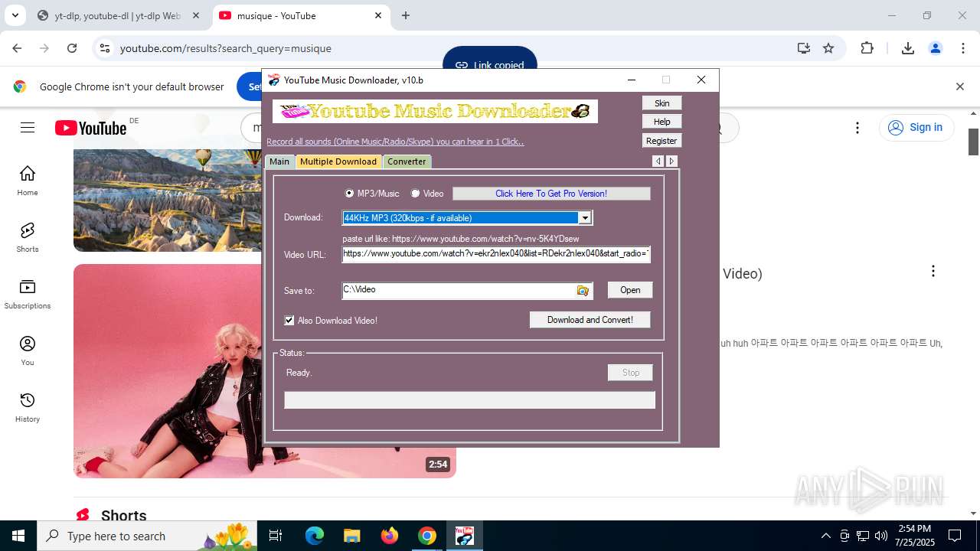Switch to the Converter tab
This screenshot has height=551, width=980.
click(407, 161)
